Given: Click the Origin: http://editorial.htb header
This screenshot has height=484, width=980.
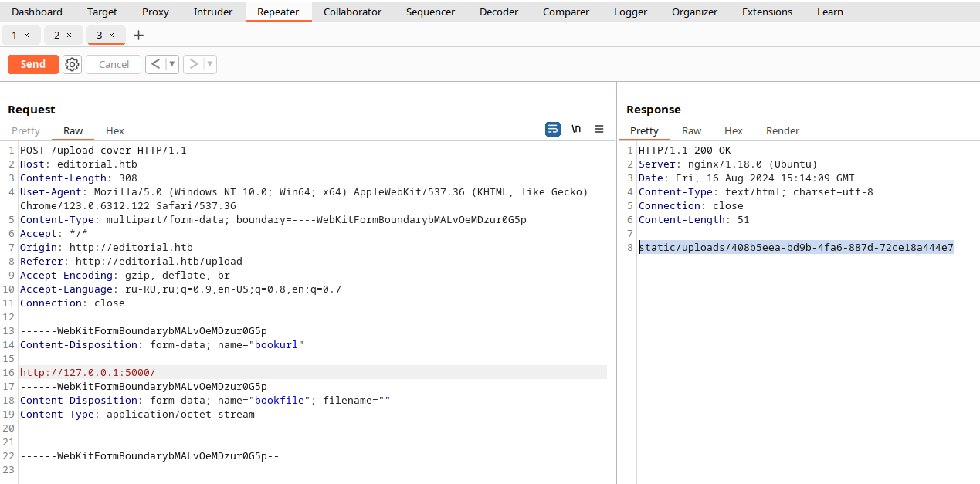Looking at the screenshot, I should click(x=107, y=248).
